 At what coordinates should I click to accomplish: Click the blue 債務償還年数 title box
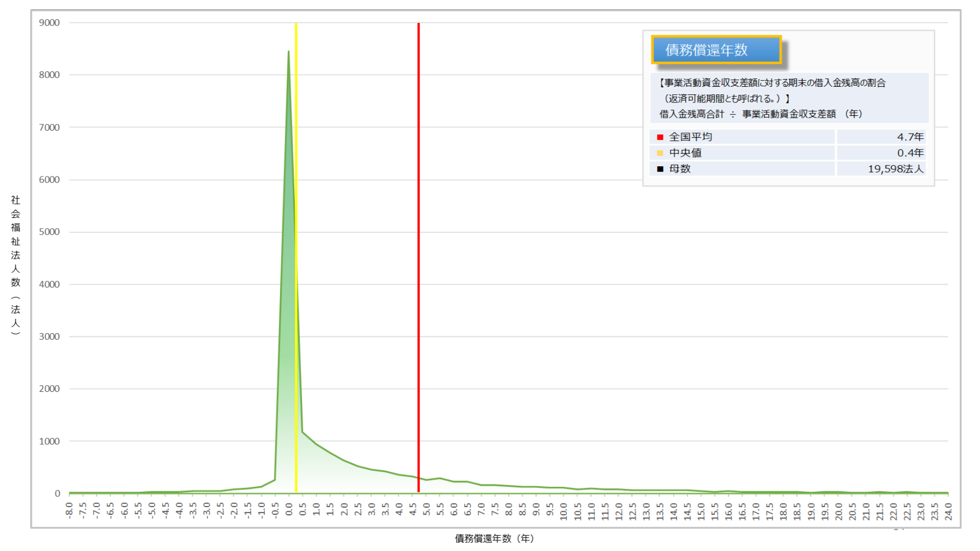tap(716, 49)
